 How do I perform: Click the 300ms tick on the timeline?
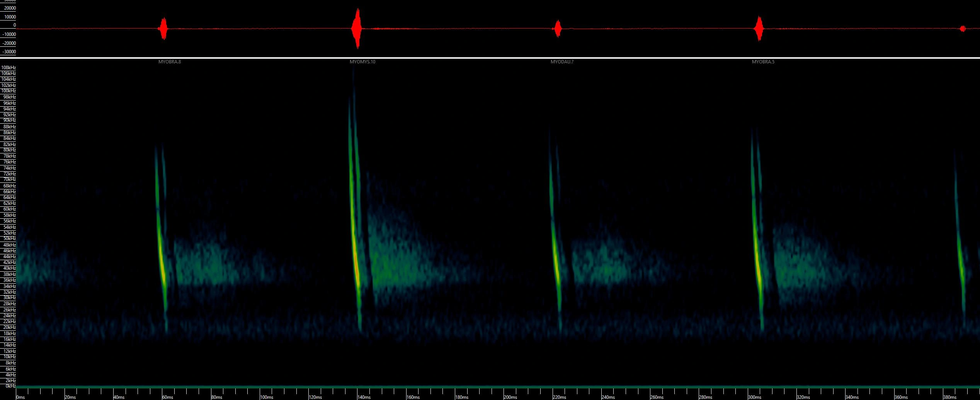click(x=754, y=397)
